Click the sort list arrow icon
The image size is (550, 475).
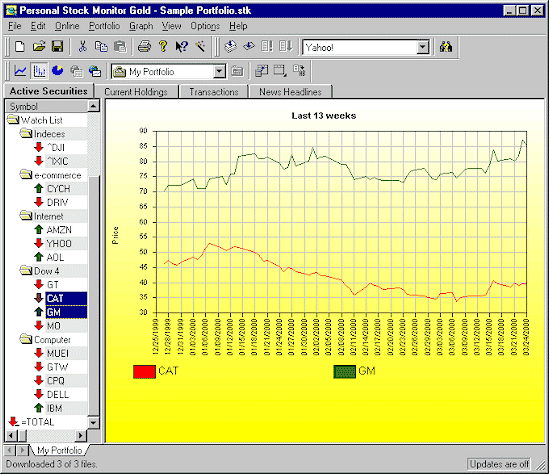click(299, 71)
